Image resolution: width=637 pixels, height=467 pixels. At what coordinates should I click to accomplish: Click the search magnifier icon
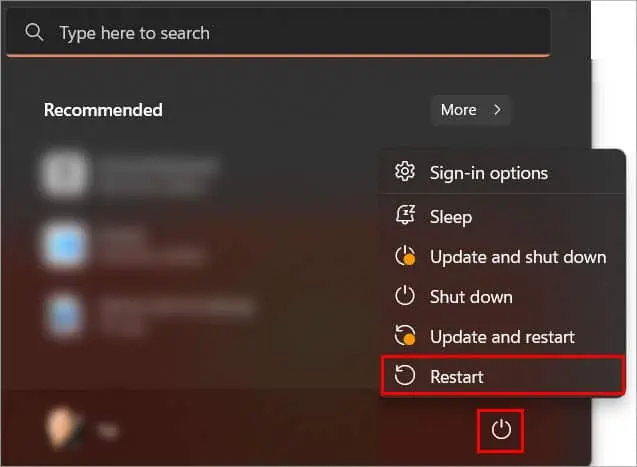point(34,33)
